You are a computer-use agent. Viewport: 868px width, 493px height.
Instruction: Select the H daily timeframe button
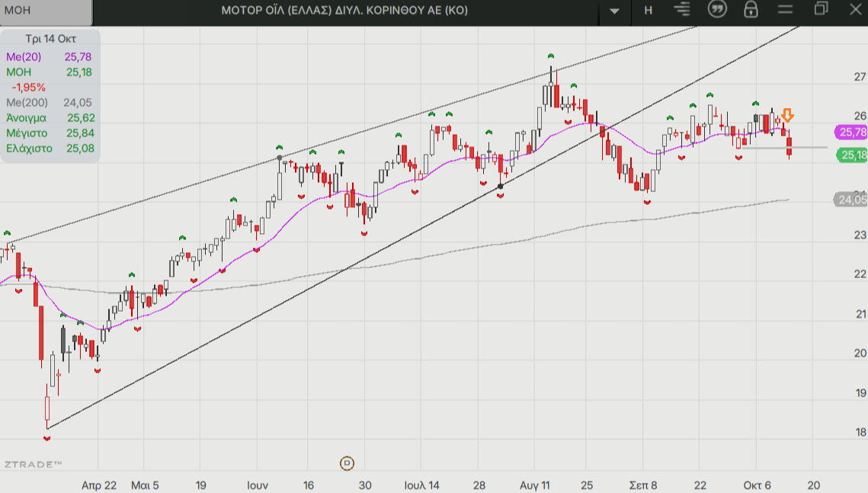[x=649, y=10]
